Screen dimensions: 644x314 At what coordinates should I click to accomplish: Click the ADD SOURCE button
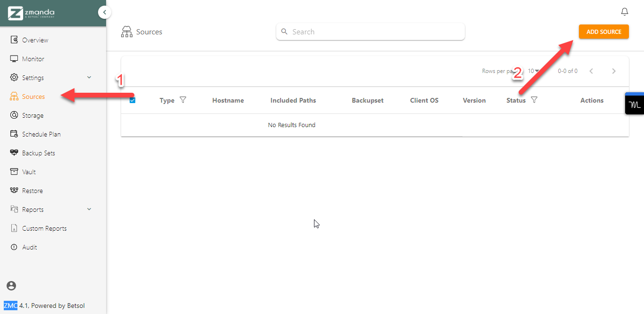click(x=604, y=32)
